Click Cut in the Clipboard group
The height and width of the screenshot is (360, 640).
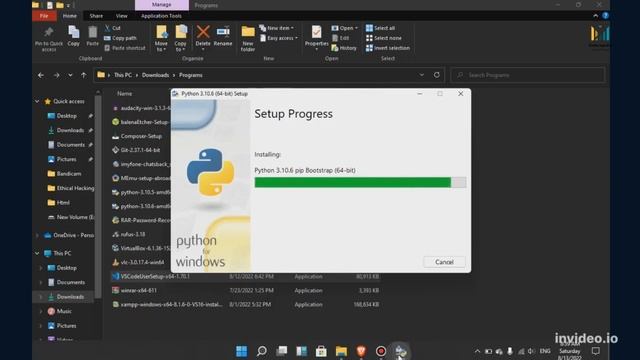point(112,28)
